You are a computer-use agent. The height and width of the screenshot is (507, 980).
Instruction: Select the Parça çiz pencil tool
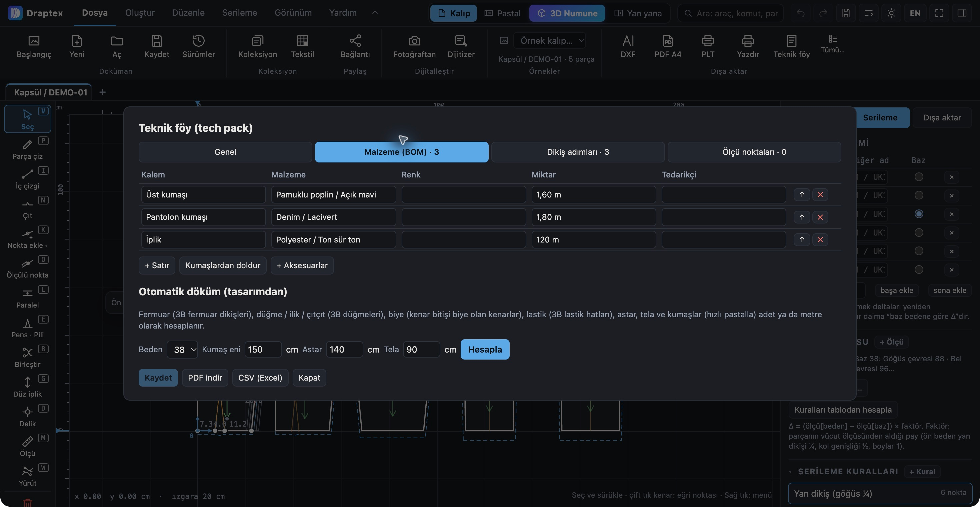pos(27,149)
